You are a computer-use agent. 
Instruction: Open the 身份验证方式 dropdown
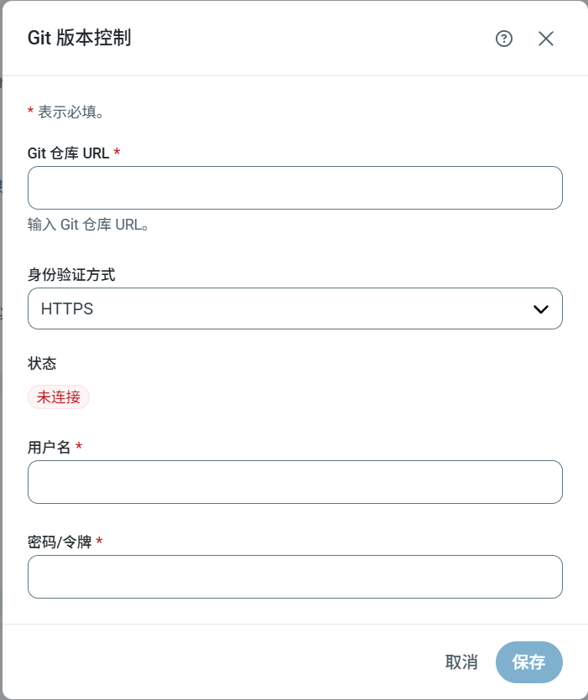pyautogui.click(x=294, y=309)
